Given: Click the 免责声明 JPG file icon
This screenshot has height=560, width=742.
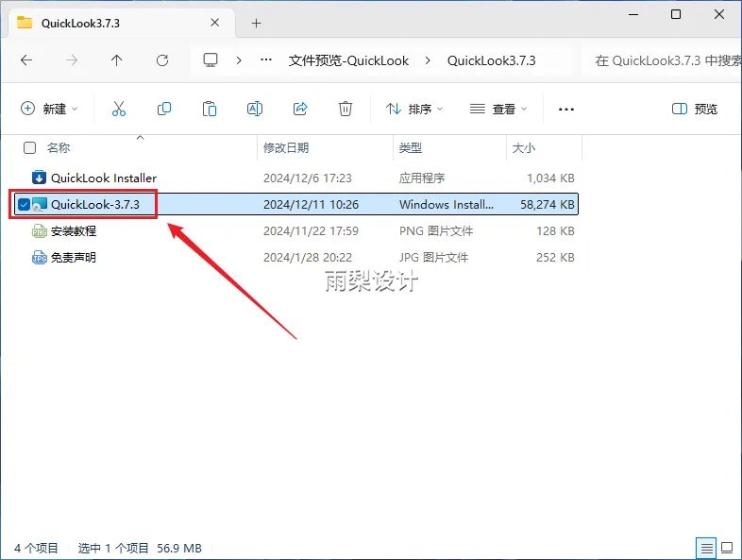Looking at the screenshot, I should tap(40, 258).
